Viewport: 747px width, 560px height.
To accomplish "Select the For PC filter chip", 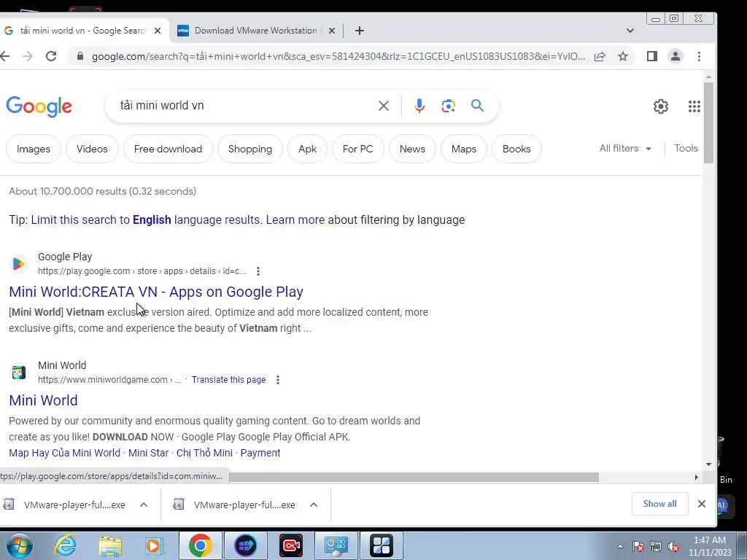I will click(x=357, y=149).
